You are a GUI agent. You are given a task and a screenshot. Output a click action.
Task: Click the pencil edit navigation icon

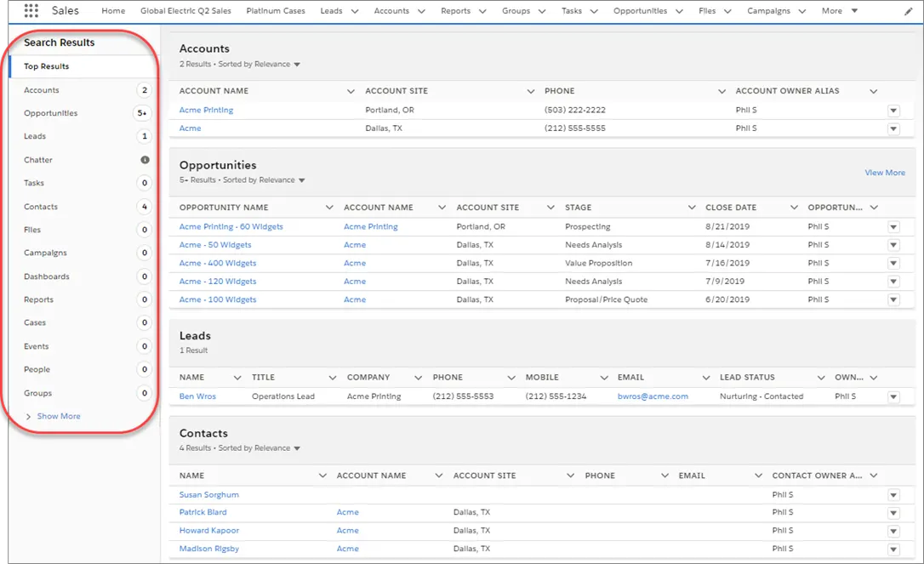(x=908, y=11)
